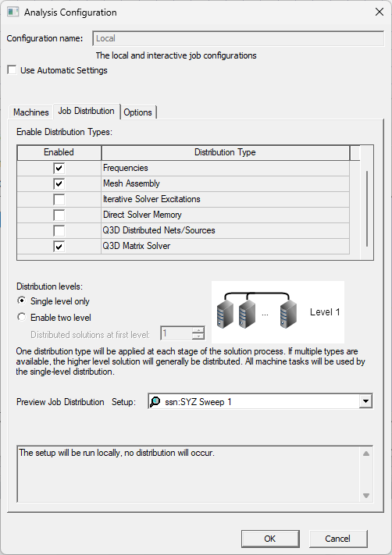The width and height of the screenshot is (392, 555).
Task: Enable Direct Solver Memory checkbox
Action: (x=59, y=215)
